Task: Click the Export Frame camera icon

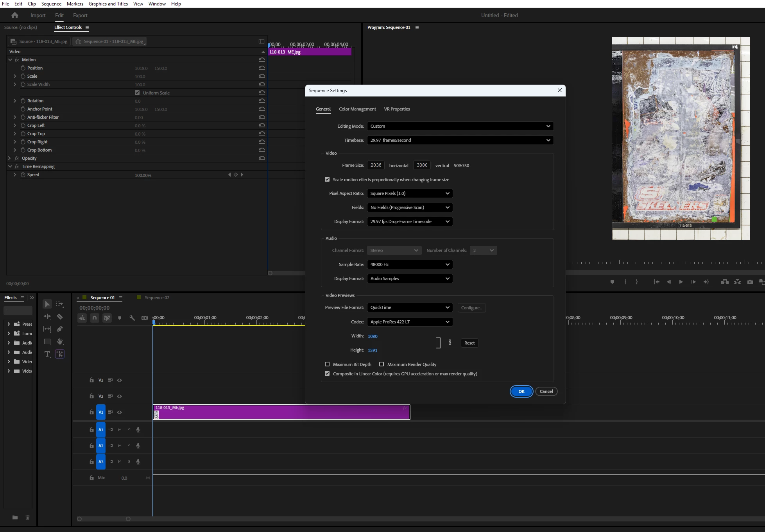Action: click(x=750, y=282)
